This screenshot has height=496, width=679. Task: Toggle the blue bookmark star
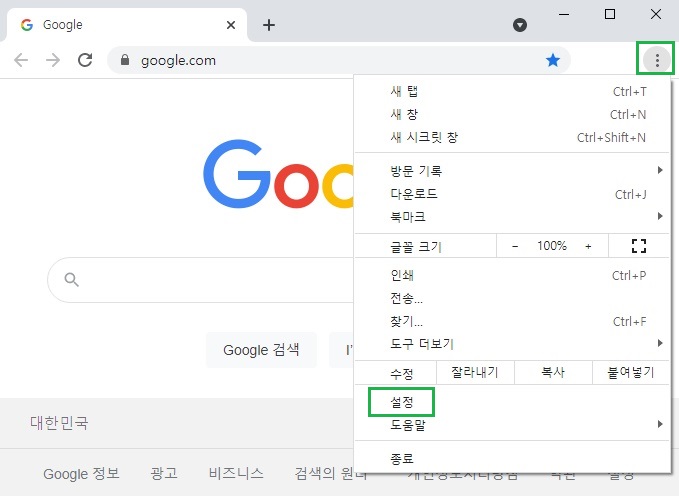pos(553,60)
